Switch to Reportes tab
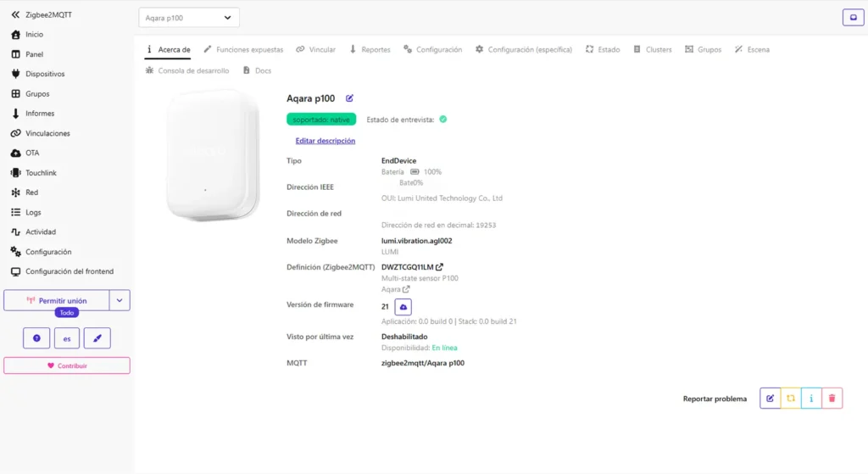Screen dimensions: 868x474 click(370, 50)
